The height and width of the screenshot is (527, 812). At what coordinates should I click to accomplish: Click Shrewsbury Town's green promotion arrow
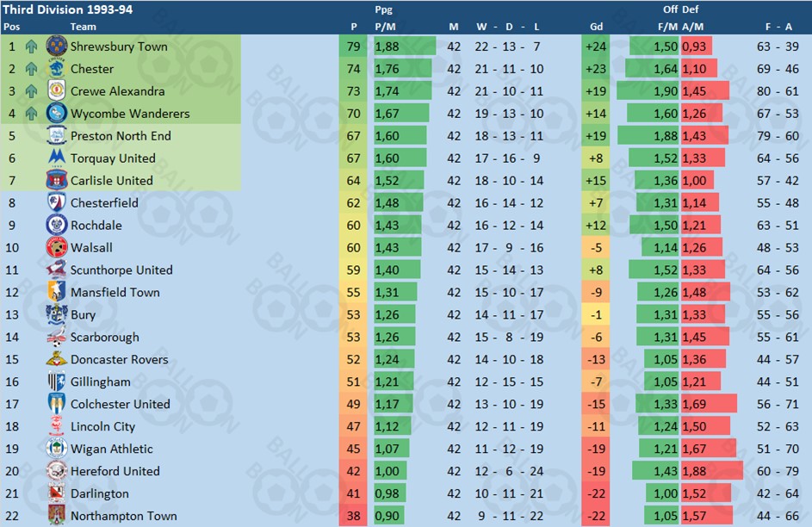coord(32,46)
